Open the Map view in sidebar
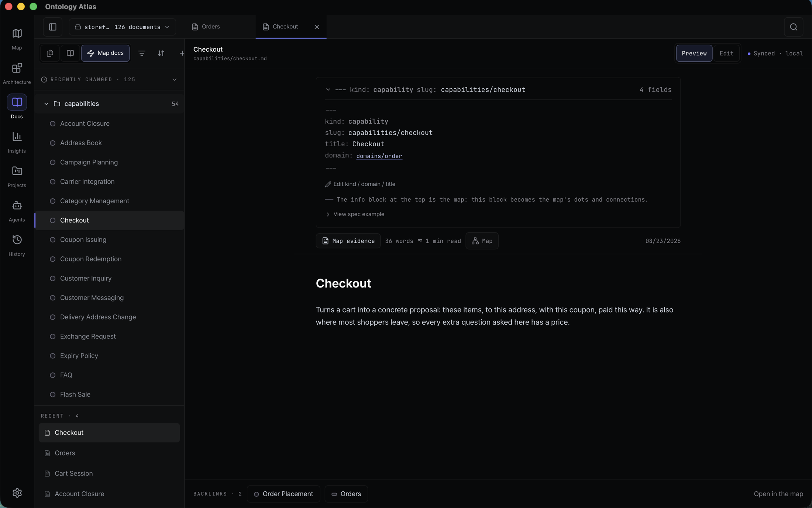The image size is (812, 508). pyautogui.click(x=17, y=39)
